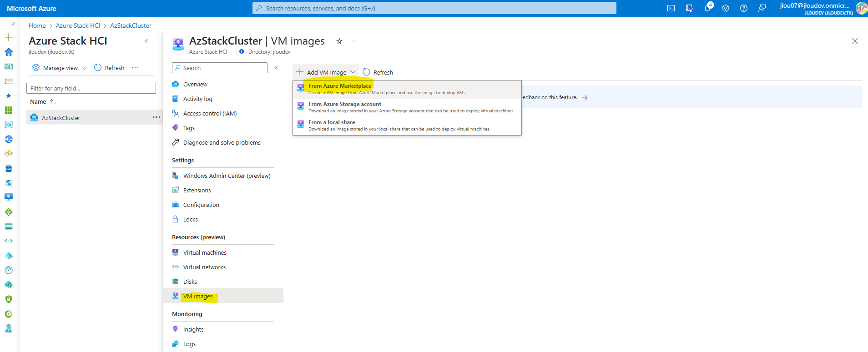868x352 pixels.
Task: Select From a local share option
Action: pyautogui.click(x=407, y=126)
